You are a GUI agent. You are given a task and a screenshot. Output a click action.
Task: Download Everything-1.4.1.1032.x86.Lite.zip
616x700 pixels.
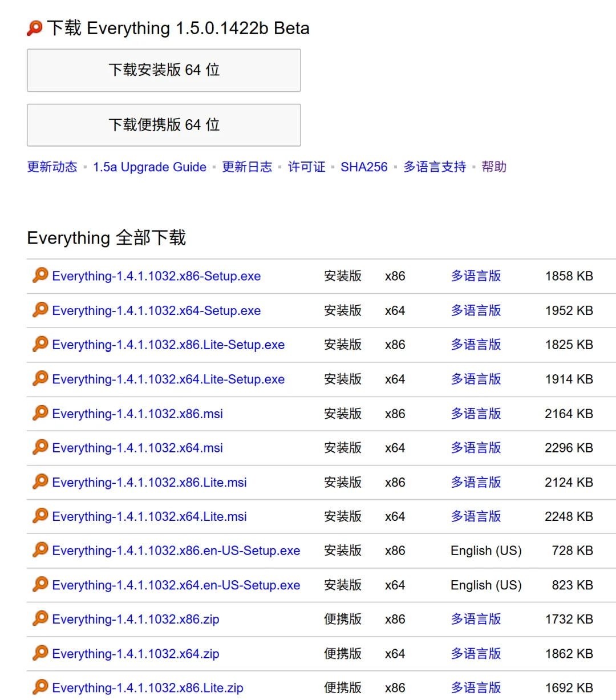[148, 688]
